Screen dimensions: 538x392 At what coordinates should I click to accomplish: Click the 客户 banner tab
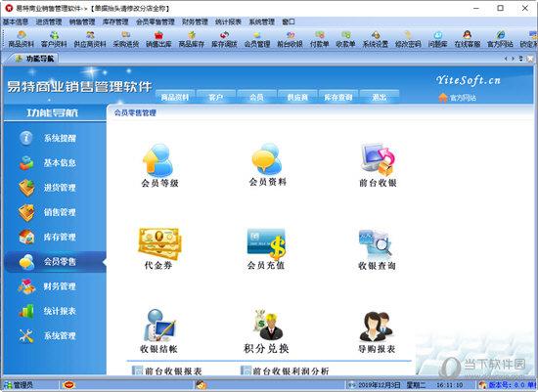point(216,97)
